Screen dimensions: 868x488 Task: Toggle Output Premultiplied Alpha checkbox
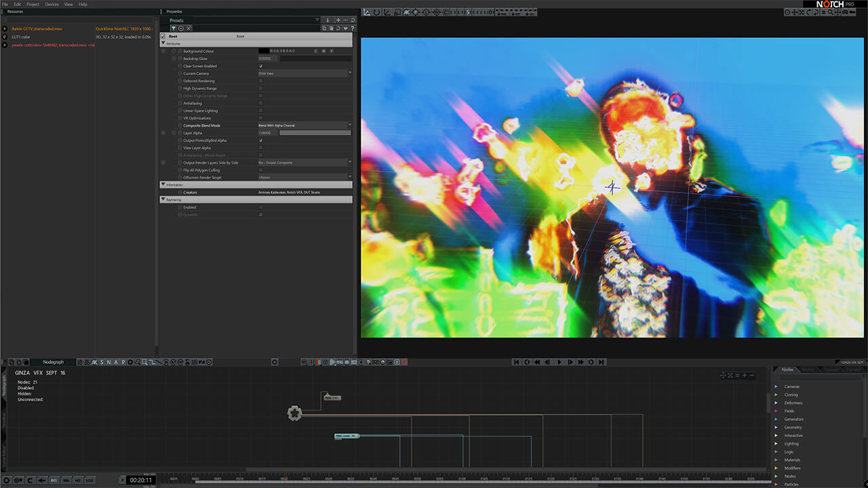[260, 140]
